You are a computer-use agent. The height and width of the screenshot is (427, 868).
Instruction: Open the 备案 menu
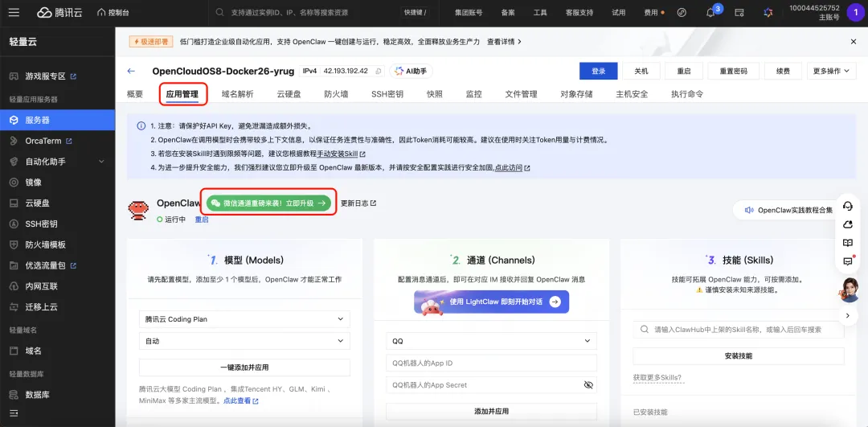508,12
